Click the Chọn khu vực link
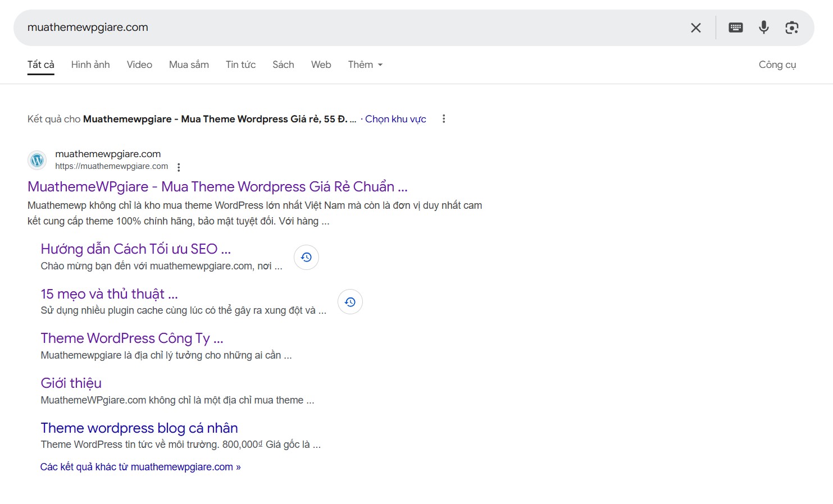 395,119
